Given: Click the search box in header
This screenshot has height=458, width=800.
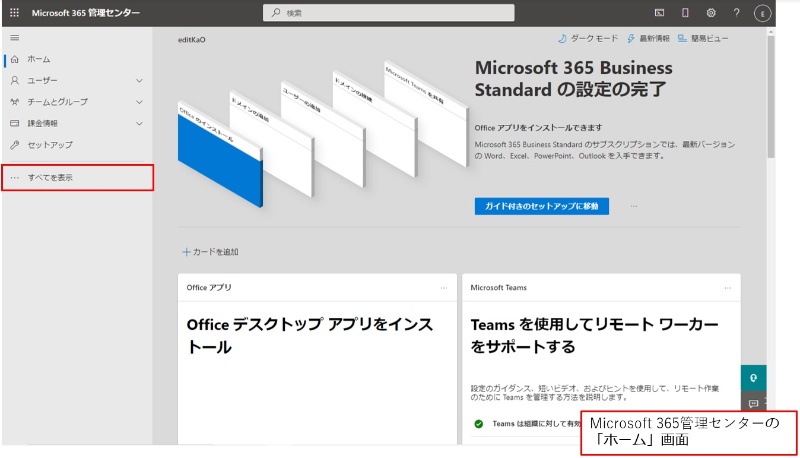Looking at the screenshot, I should pyautogui.click(x=388, y=13).
